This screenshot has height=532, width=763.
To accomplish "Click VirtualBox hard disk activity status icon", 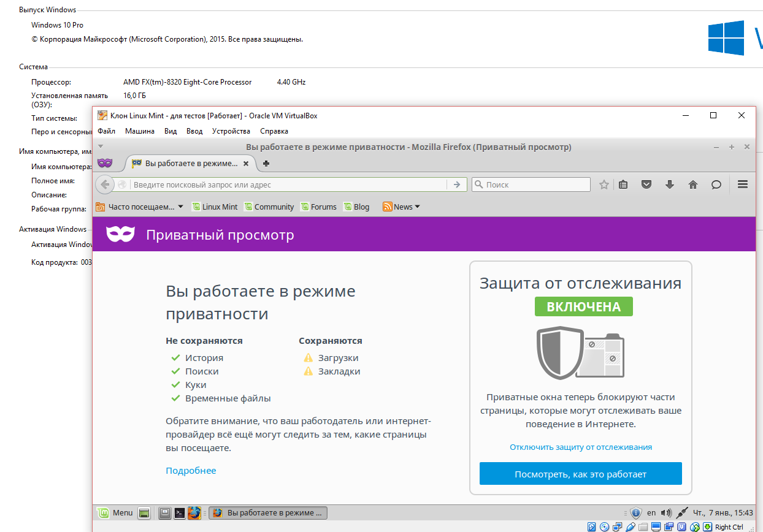I will point(592,527).
